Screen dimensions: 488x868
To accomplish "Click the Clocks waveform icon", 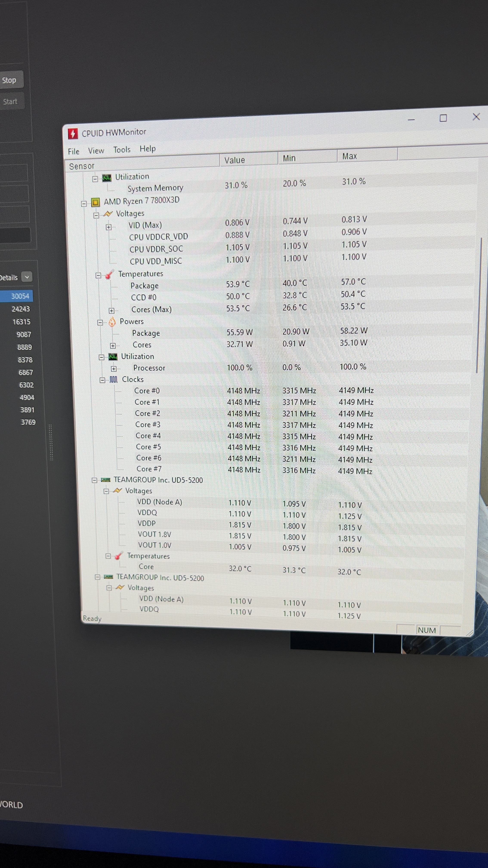I will pyautogui.click(x=113, y=380).
